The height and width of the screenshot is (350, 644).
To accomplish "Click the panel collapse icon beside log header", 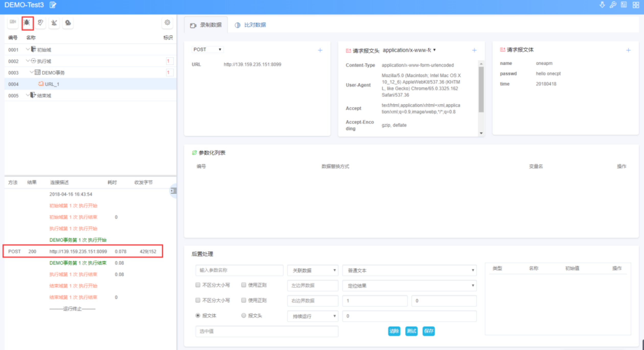I will 174,191.
